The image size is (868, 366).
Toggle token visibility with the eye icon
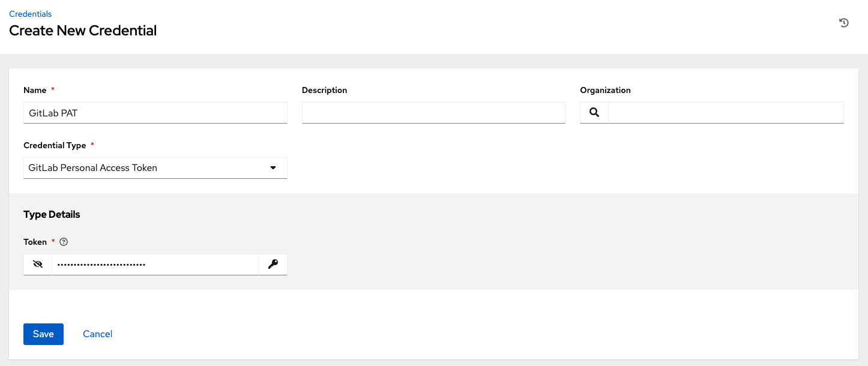point(38,264)
